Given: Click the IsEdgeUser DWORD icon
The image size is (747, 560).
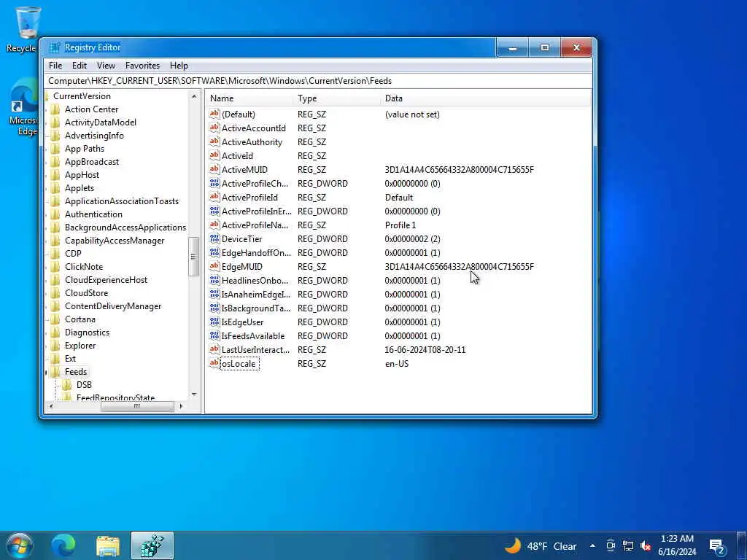Looking at the screenshot, I should pos(214,322).
